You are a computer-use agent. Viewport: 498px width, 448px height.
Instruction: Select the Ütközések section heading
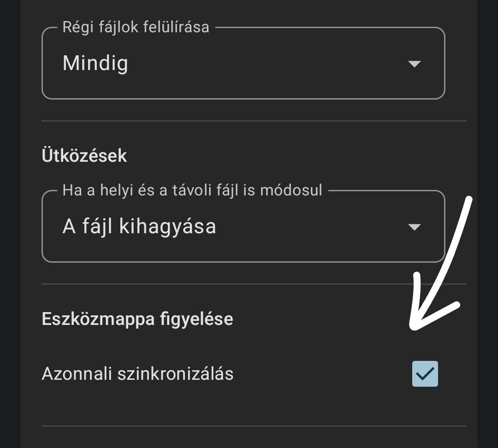point(84,156)
